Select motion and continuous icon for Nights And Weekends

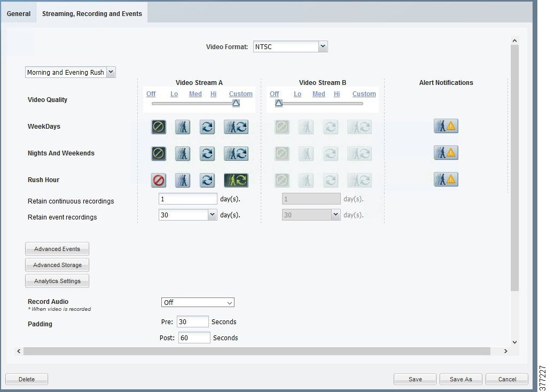click(x=236, y=153)
